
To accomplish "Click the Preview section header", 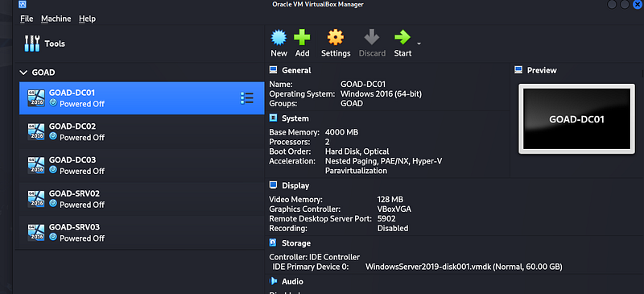I will point(542,70).
